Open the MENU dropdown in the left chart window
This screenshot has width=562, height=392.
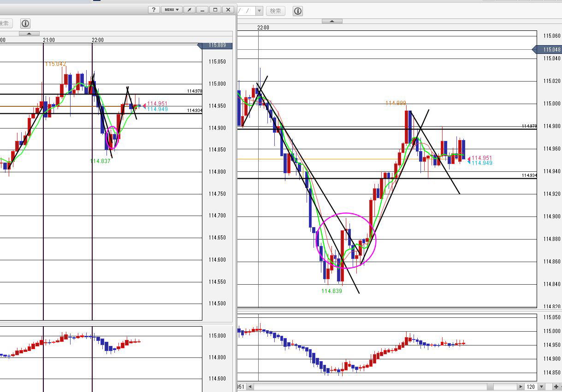point(172,10)
